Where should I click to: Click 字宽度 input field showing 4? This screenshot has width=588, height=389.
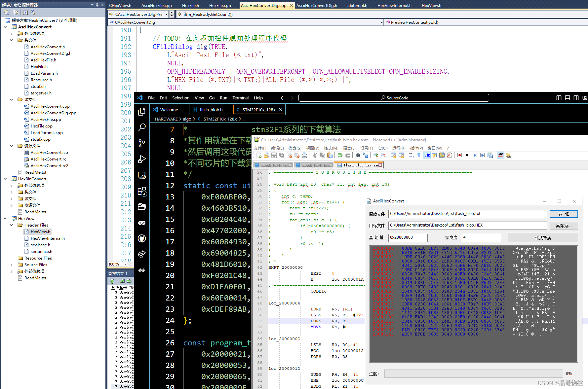pos(482,237)
